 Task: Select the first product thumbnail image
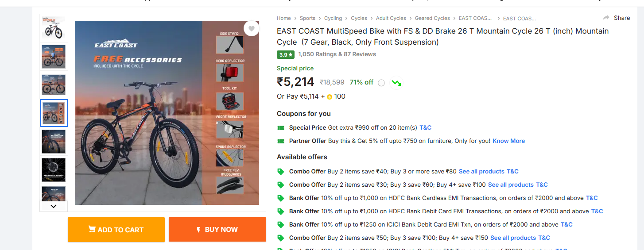click(54, 29)
